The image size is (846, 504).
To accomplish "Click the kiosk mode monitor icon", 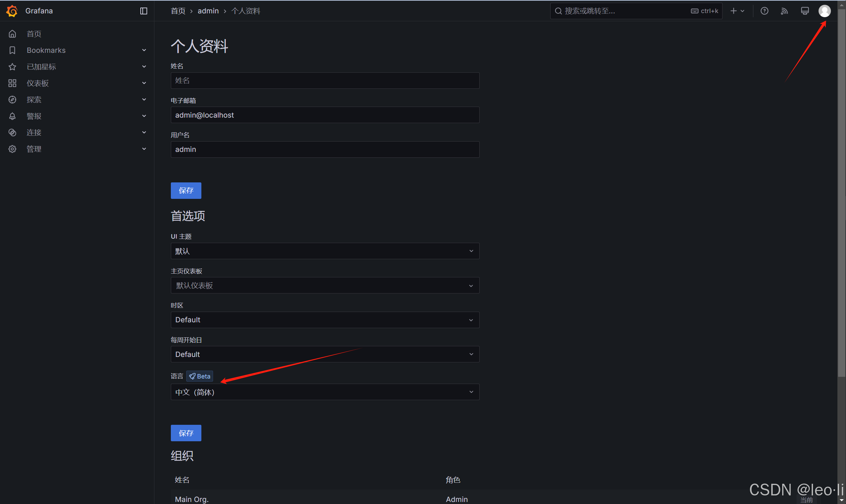I will 805,11.
